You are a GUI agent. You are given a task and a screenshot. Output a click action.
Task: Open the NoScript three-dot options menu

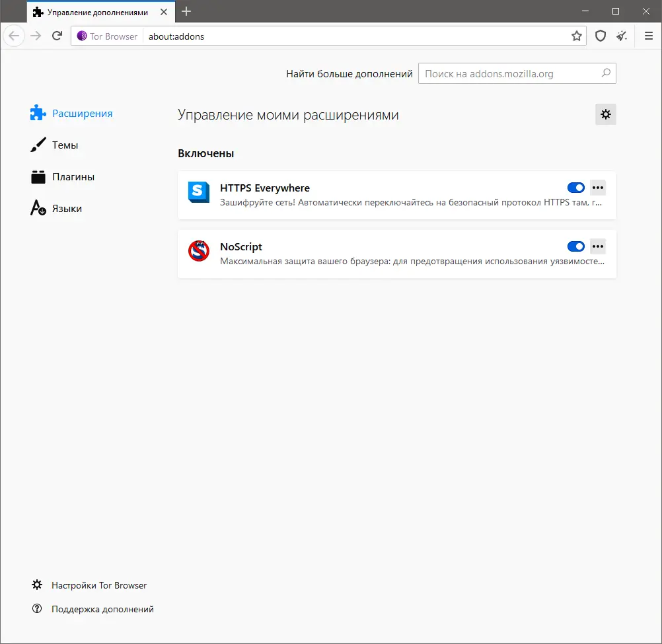pos(598,246)
